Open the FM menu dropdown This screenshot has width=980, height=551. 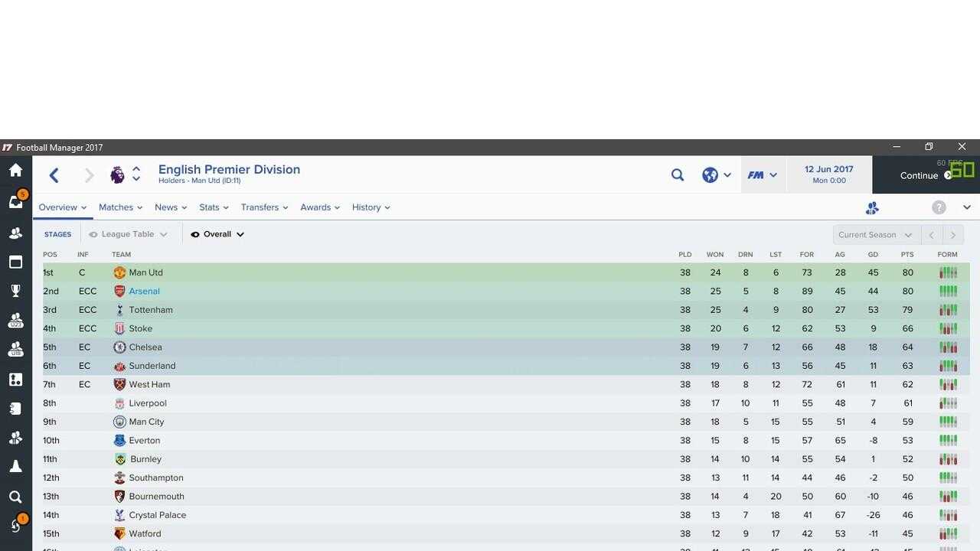[x=763, y=175]
